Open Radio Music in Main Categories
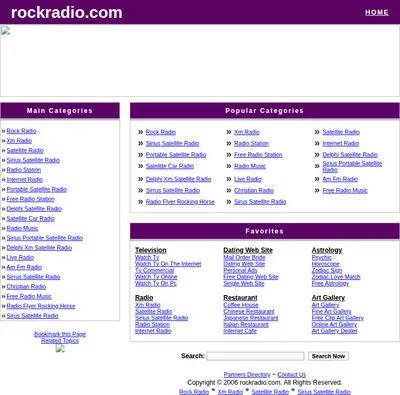Image resolution: width=400 pixels, height=395 pixels. tap(22, 228)
